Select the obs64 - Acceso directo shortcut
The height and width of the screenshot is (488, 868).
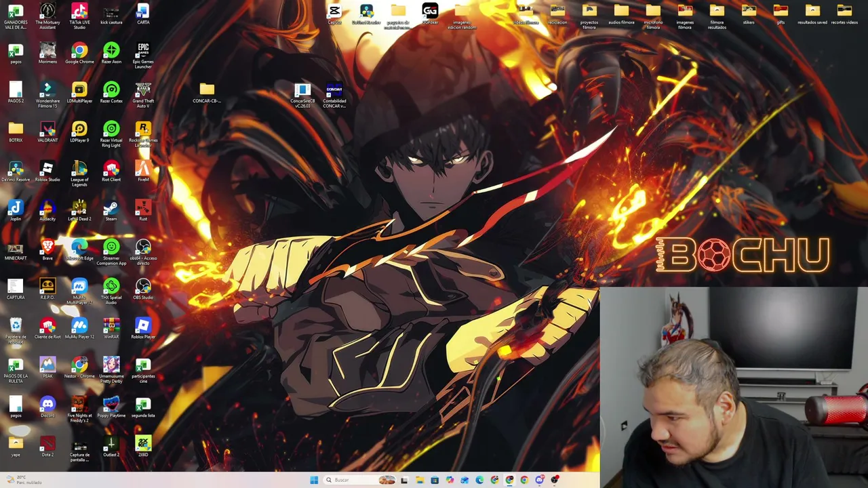coord(143,252)
